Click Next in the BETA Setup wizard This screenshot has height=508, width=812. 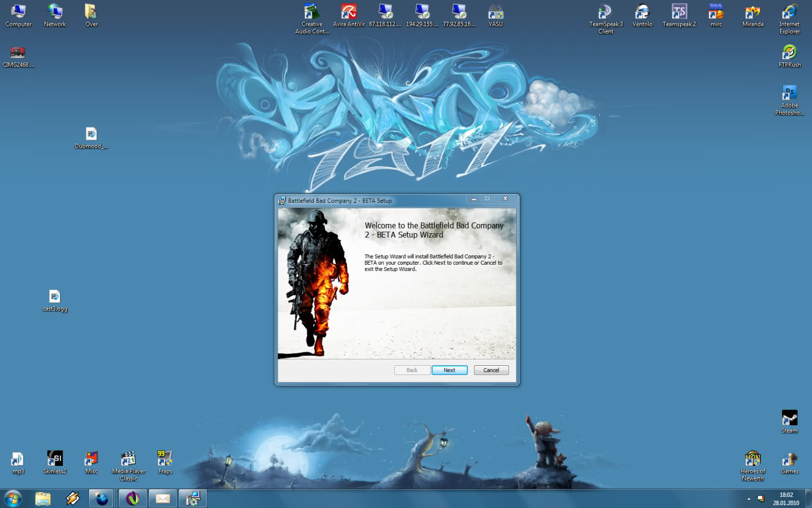click(449, 370)
